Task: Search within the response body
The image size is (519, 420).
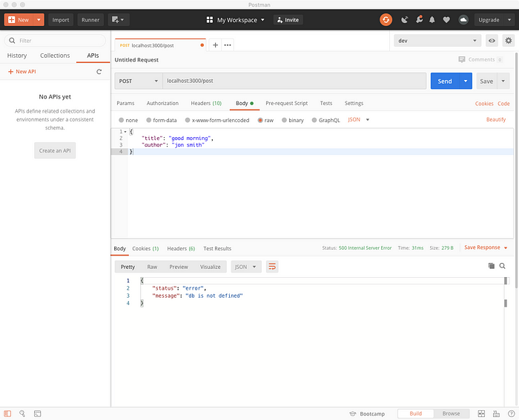Action: tap(502, 266)
